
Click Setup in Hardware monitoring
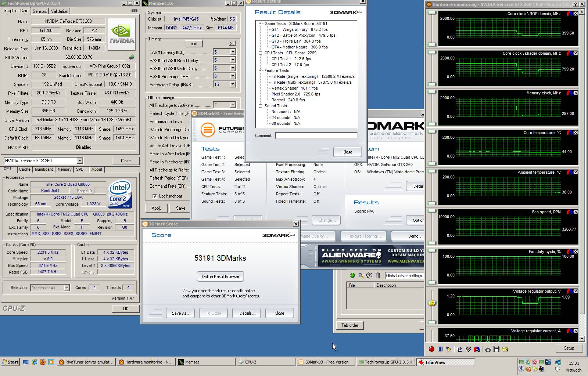coord(569,348)
